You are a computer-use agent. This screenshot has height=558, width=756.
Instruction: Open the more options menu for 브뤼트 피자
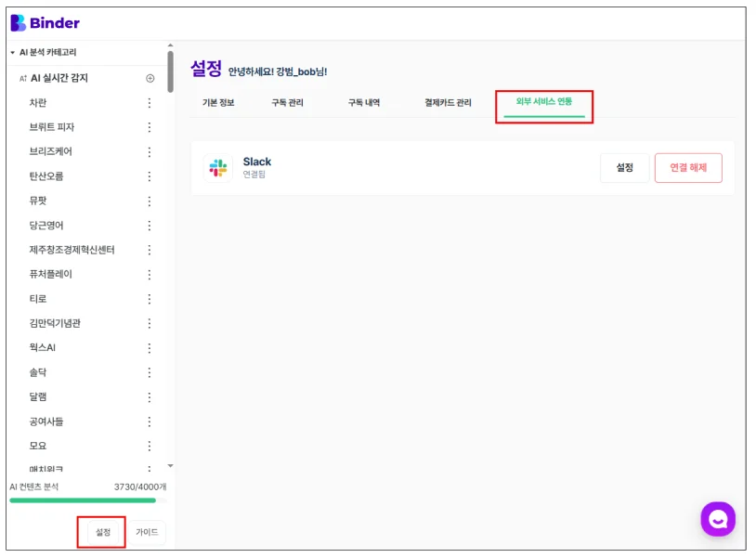(150, 127)
